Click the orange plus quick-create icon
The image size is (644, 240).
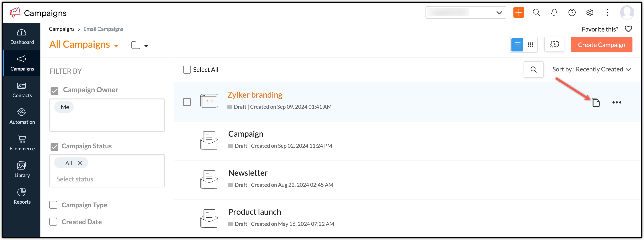coord(519,12)
